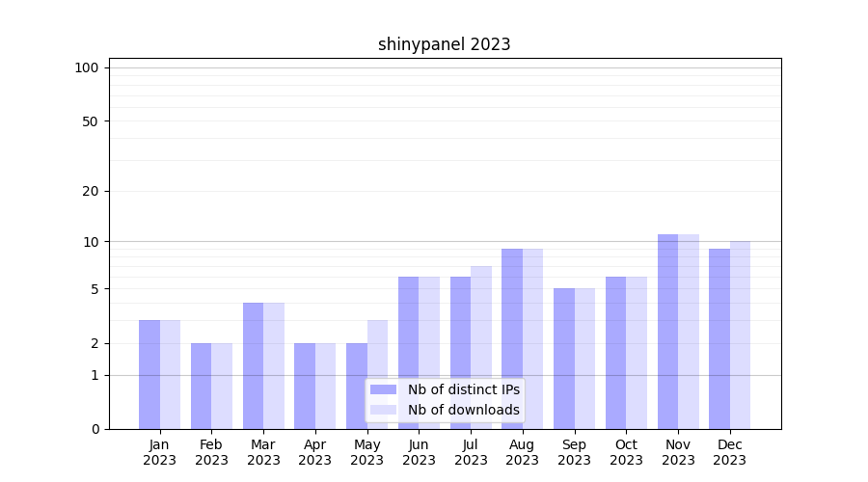Select the 'Nb of distinct IPs' legend label
The width and height of the screenshot is (868, 482).
pos(463,389)
